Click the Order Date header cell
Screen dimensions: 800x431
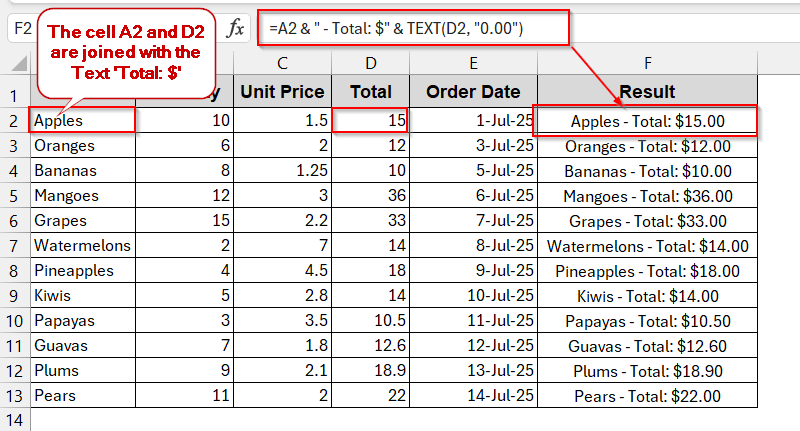pos(473,92)
